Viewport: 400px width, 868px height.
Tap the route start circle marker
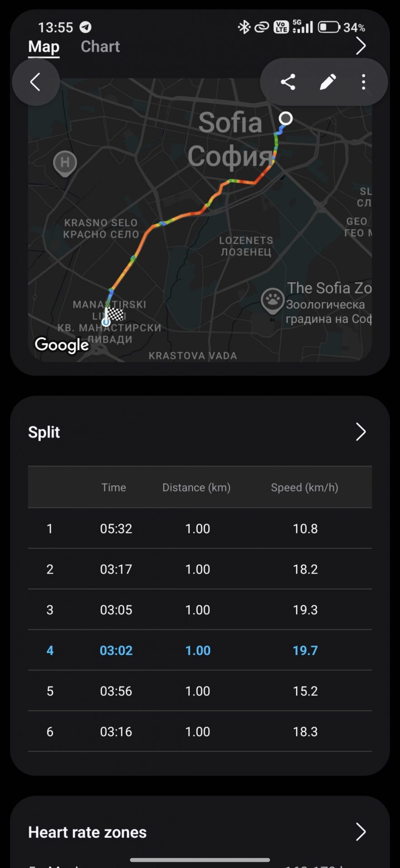point(286,118)
